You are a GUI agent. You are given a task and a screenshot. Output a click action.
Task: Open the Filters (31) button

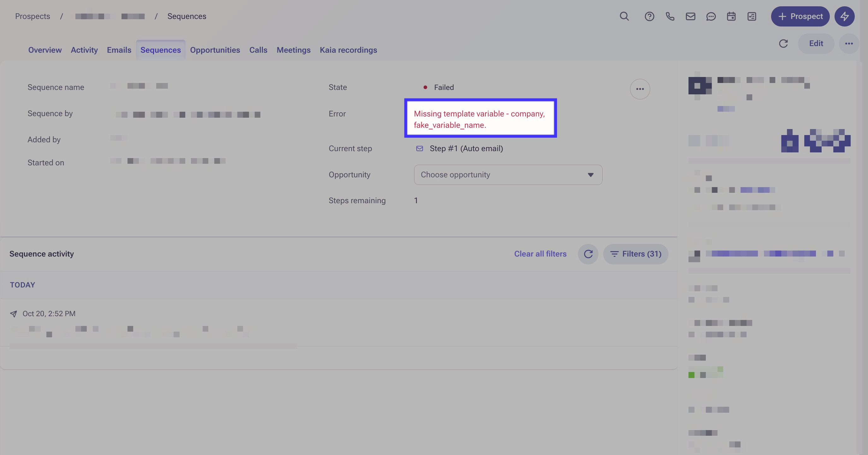pos(635,254)
